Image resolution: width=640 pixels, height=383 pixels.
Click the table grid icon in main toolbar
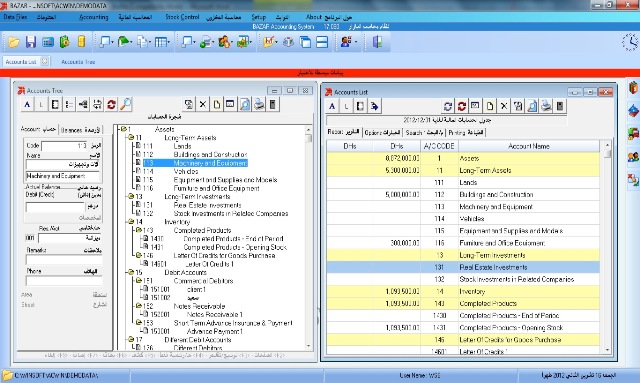[x=160, y=42]
